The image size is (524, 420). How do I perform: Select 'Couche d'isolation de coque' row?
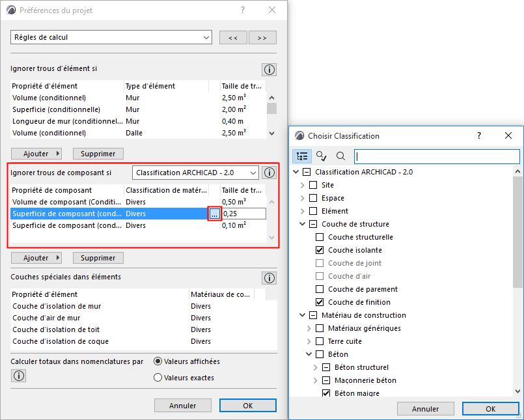tap(144, 341)
